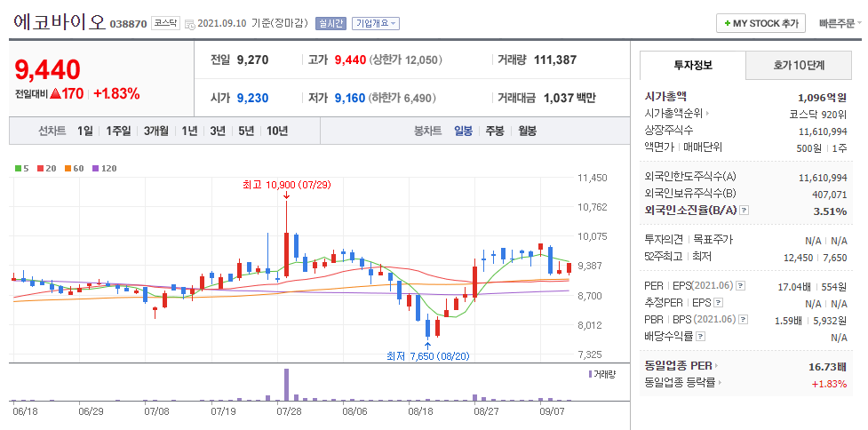The width and height of the screenshot is (868, 430).
Task: Select the 주봉 weekly candle chart
Action: pyautogui.click(x=495, y=131)
